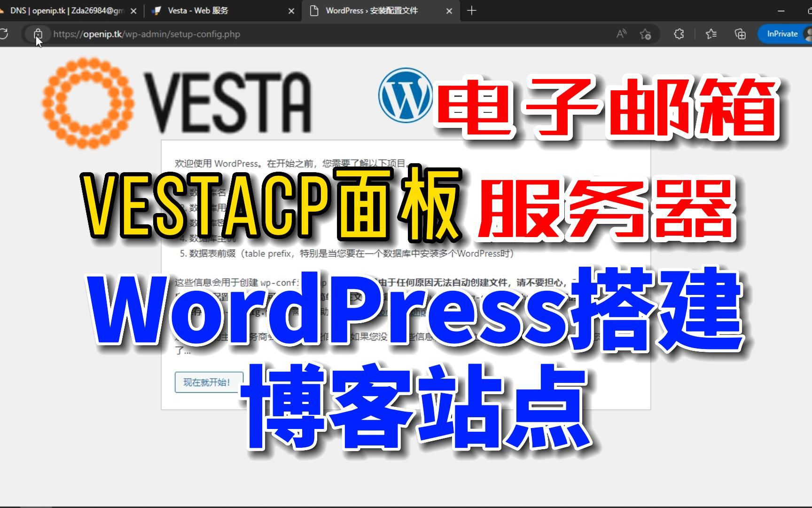Click text 欢迎使用 WordPress intro line
Screen dimensions: 812x508
(292, 163)
